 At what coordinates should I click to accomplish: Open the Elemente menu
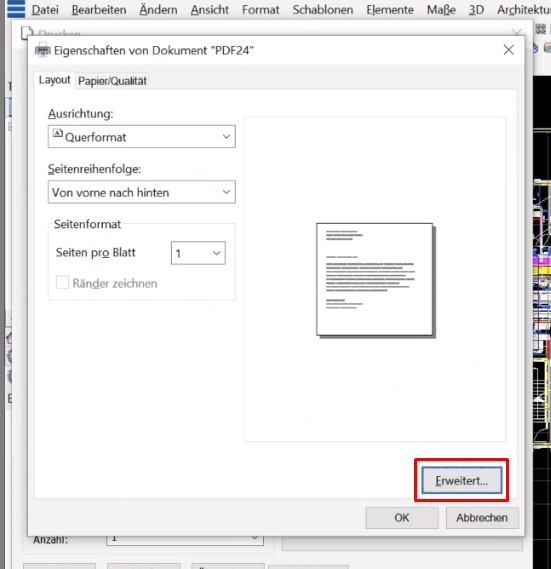click(x=390, y=10)
